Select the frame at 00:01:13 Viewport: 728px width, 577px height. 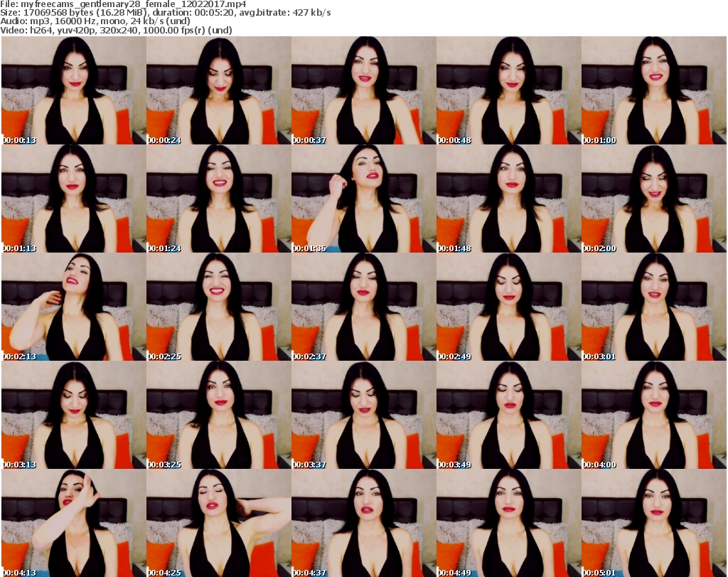pos(74,198)
